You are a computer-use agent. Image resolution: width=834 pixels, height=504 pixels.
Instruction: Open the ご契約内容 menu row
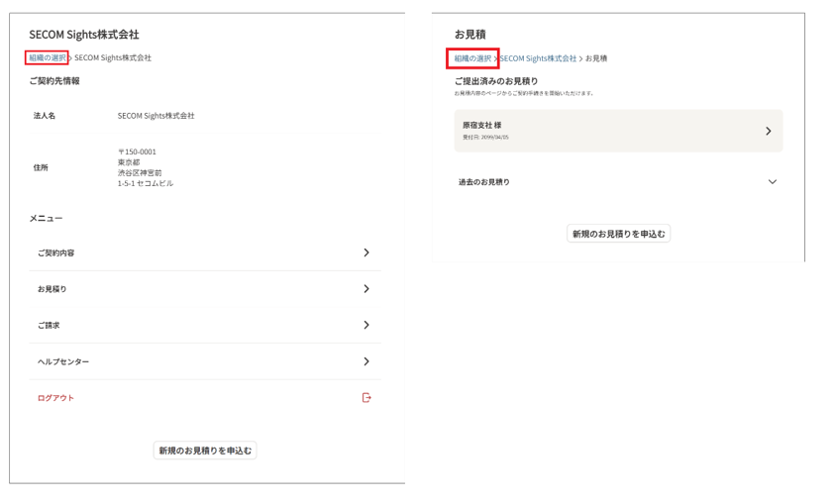(205, 253)
